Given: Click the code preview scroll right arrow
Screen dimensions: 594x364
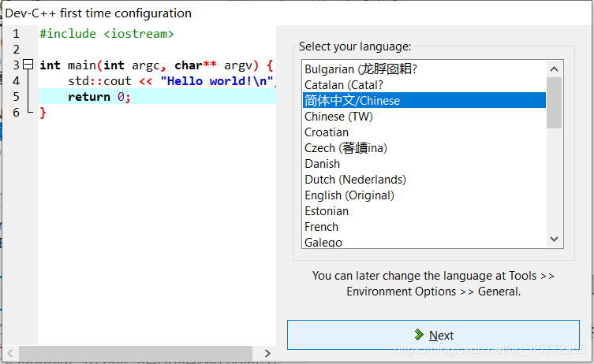Looking at the screenshot, I should coord(268,354).
